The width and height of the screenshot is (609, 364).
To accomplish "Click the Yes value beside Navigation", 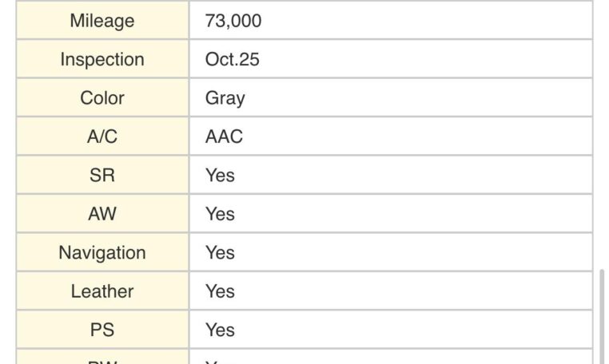I will (x=220, y=252).
